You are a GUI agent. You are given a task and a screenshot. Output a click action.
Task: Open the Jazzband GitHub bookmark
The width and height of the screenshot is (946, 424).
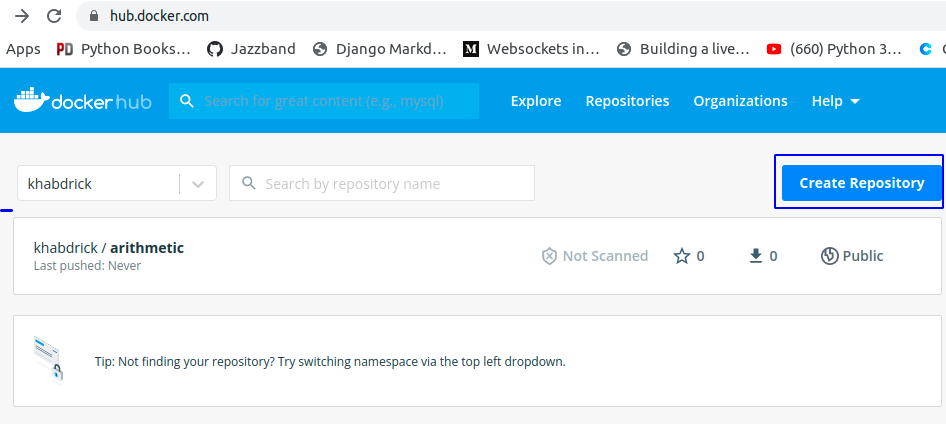(x=251, y=49)
